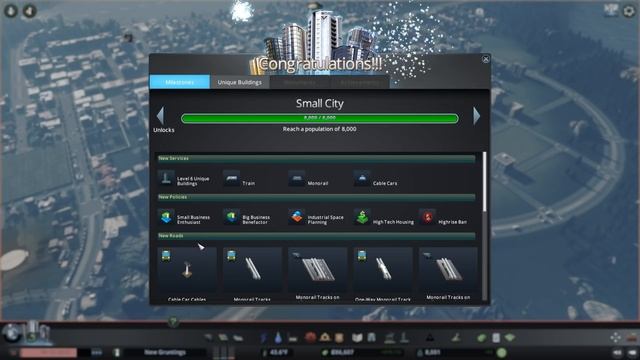Screen dimensions: 640x360
Task: Click the 'New Roads' section header
Action: [316, 236]
